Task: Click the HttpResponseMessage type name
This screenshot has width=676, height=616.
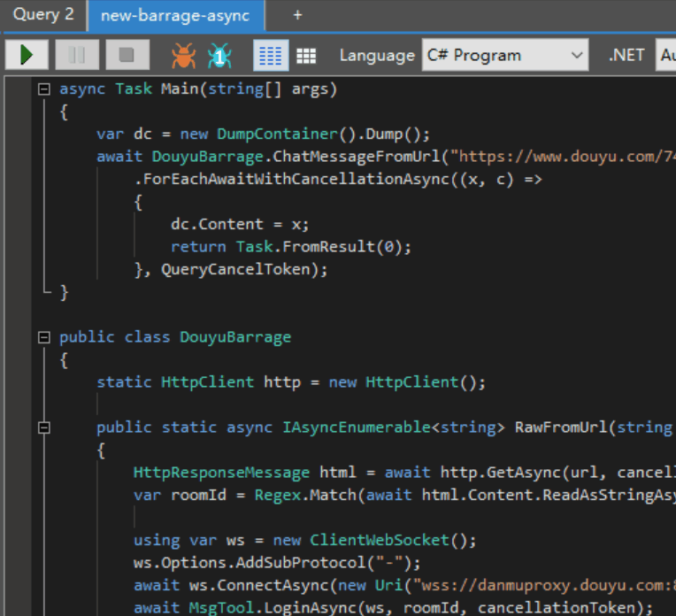Action: pyautogui.click(x=221, y=473)
